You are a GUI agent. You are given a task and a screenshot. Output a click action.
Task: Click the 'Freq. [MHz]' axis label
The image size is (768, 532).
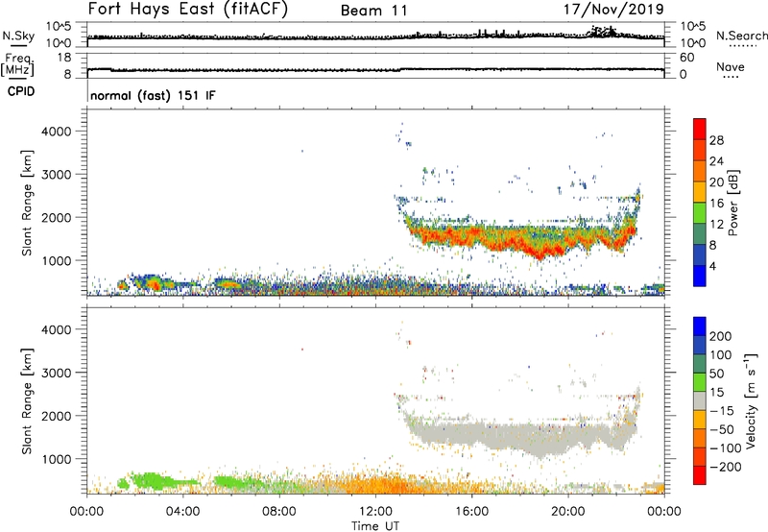(x=17, y=64)
